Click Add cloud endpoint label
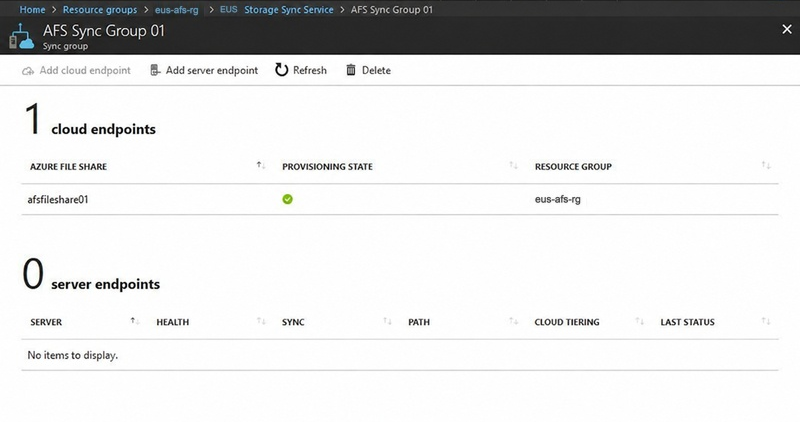This screenshot has height=422, width=800. click(85, 70)
